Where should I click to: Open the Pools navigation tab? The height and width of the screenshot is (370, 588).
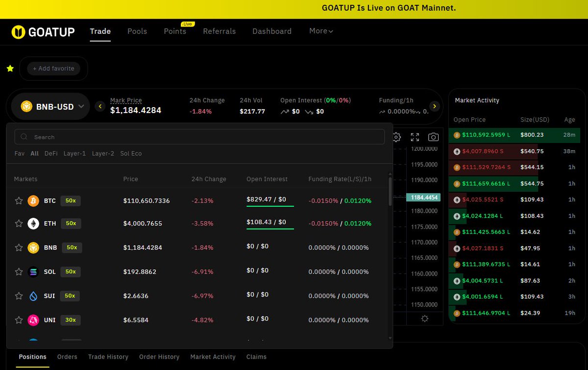click(137, 31)
